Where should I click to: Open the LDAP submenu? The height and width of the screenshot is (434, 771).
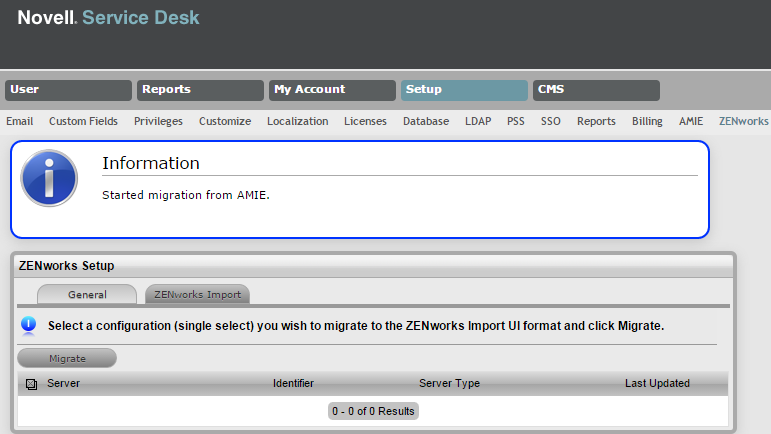tap(478, 121)
